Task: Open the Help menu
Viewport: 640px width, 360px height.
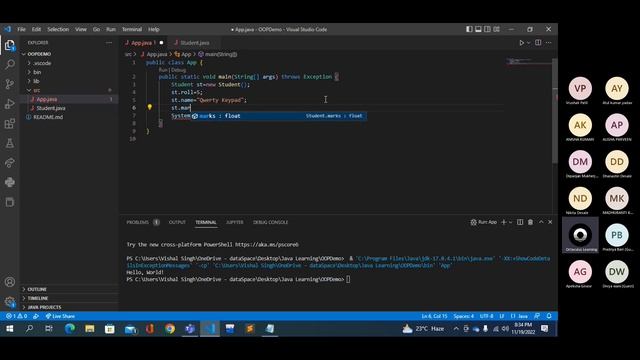Action: point(153,29)
